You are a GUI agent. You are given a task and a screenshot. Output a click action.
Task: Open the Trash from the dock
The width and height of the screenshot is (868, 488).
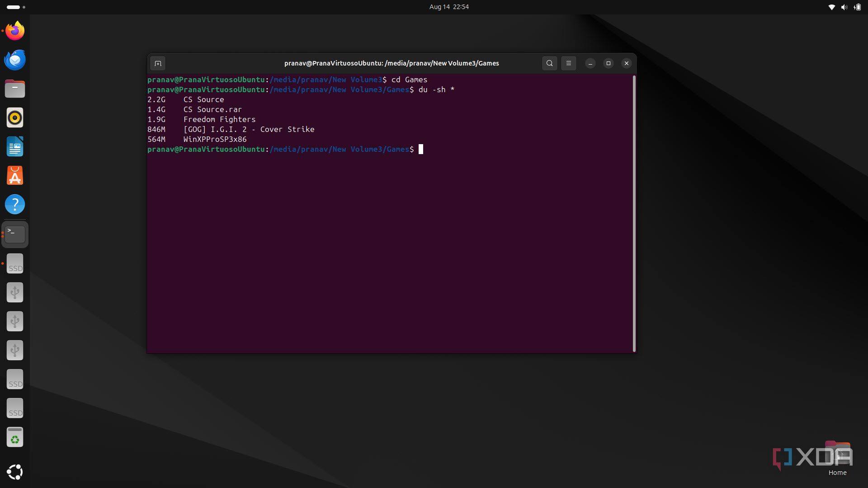[15, 437]
